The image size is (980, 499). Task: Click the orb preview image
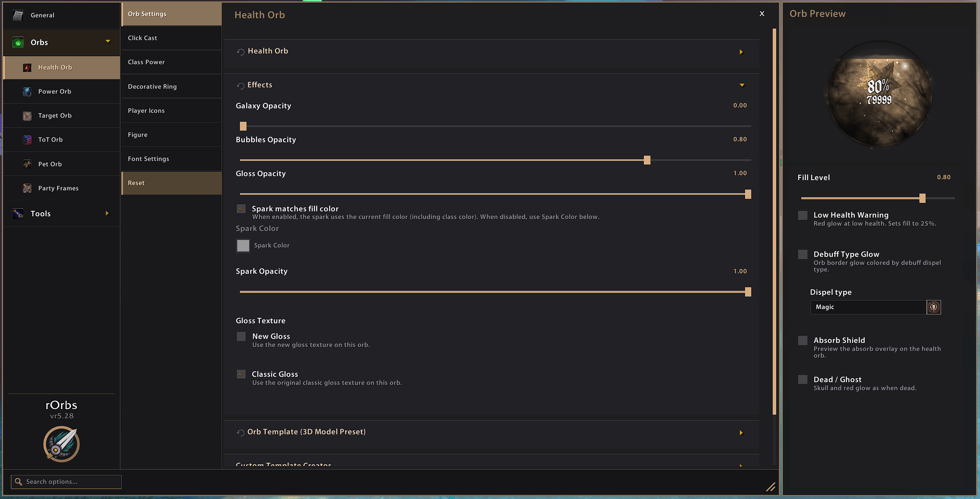click(879, 95)
